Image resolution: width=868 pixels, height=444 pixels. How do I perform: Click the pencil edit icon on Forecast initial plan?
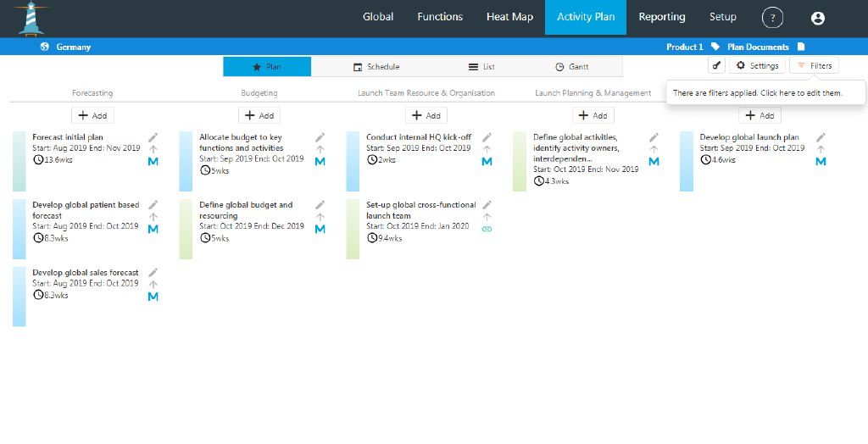[x=153, y=137]
